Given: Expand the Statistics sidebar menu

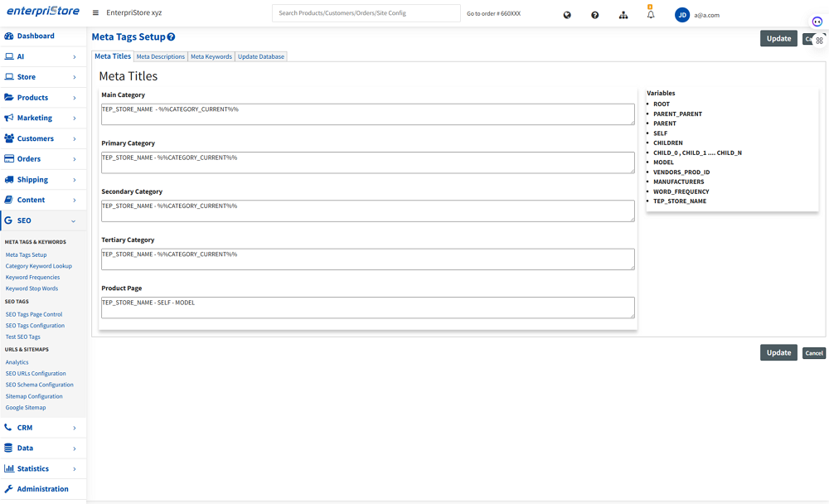Looking at the screenshot, I should click(43, 468).
